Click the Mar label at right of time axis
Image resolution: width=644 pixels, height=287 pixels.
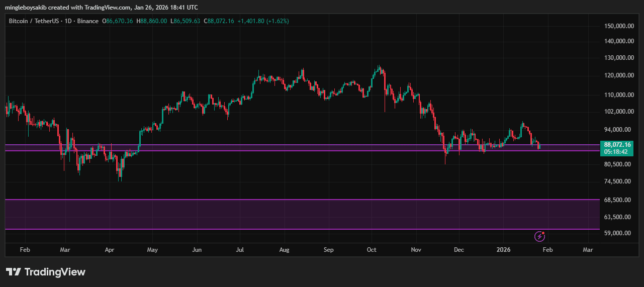coord(587,249)
